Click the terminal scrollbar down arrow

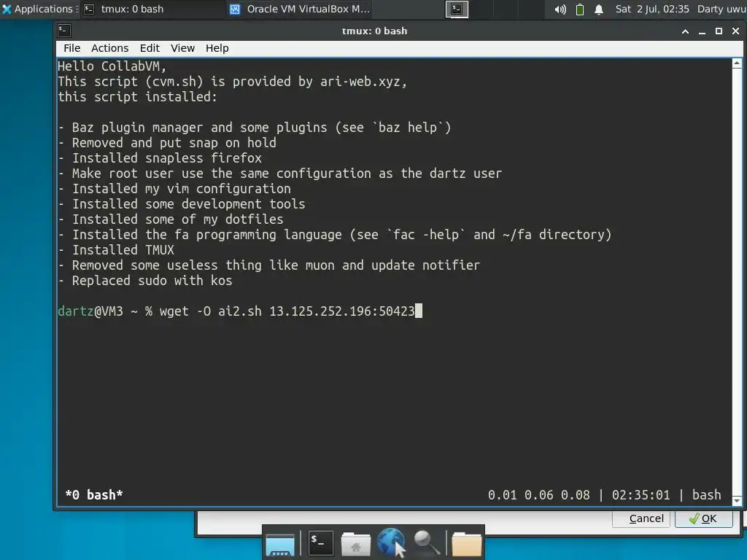pos(737,500)
